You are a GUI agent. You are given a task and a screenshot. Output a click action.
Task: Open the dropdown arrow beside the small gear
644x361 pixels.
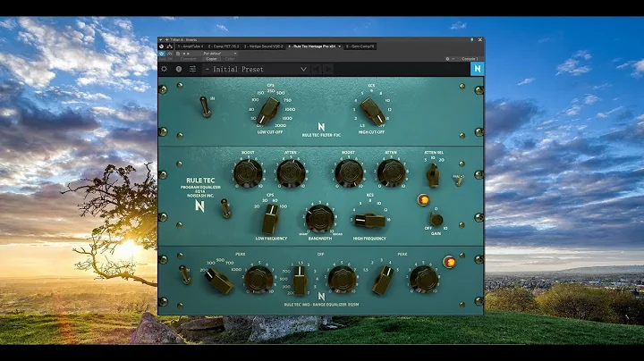pyautogui.click(x=453, y=59)
